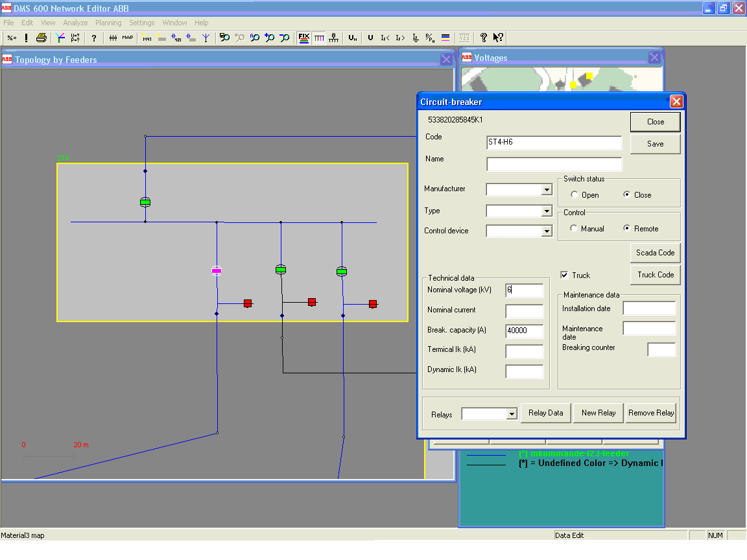Click the Code field containing ST4-H6
The width and height of the screenshot is (747, 560).
click(x=554, y=143)
